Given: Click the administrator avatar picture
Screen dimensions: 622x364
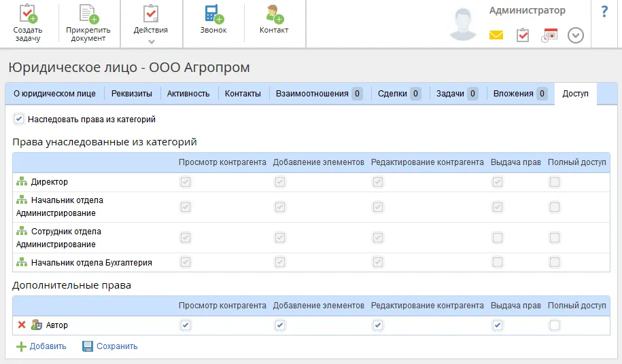Looking at the screenshot, I should pos(463,24).
